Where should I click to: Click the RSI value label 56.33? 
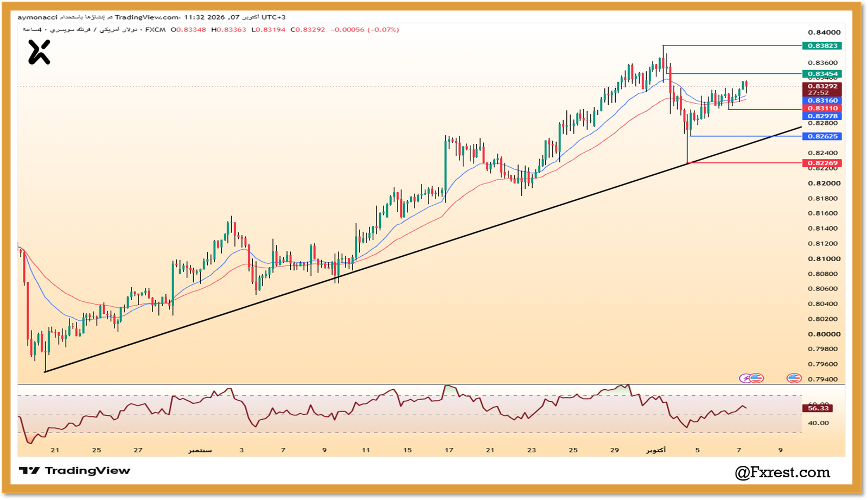818,408
